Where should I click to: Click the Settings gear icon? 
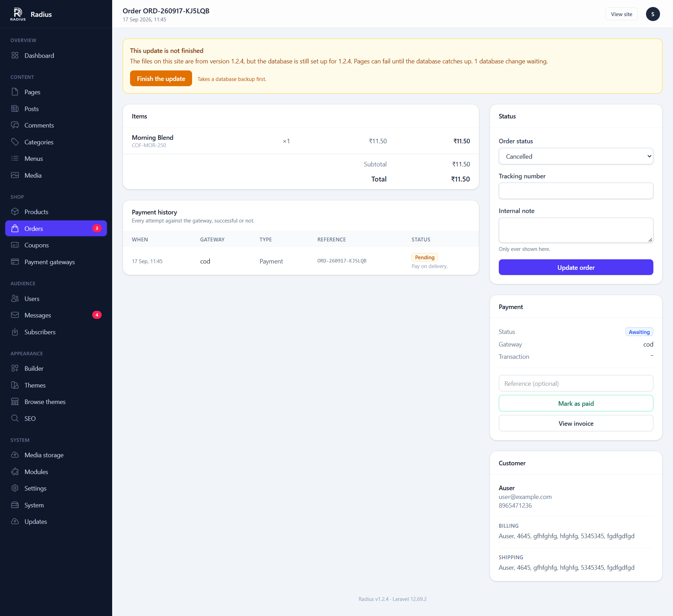[15, 488]
